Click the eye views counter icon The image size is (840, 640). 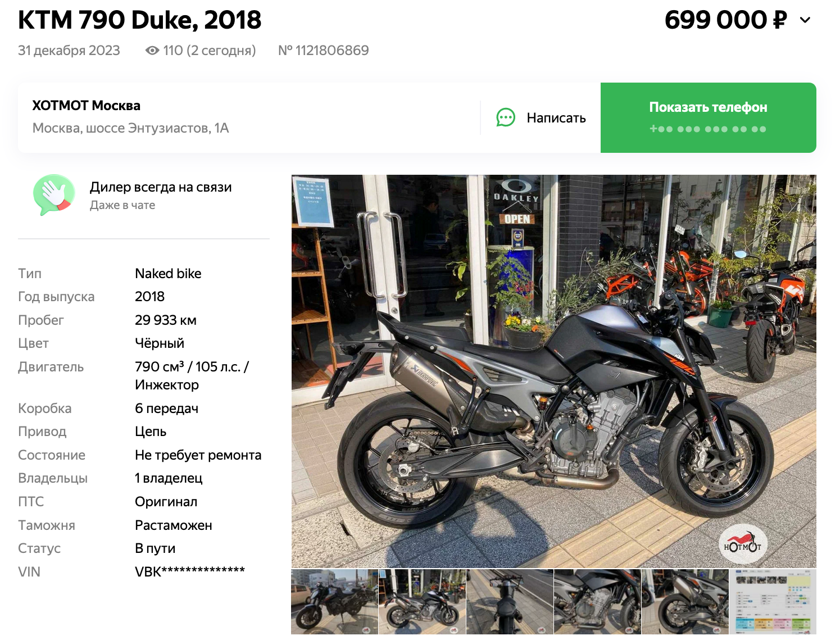152,51
